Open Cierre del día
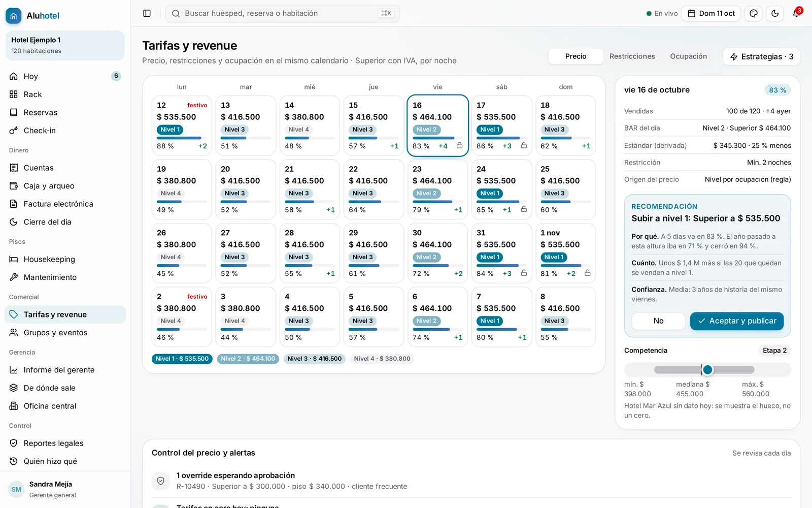Viewport: 812px width, 508px height. point(65,222)
